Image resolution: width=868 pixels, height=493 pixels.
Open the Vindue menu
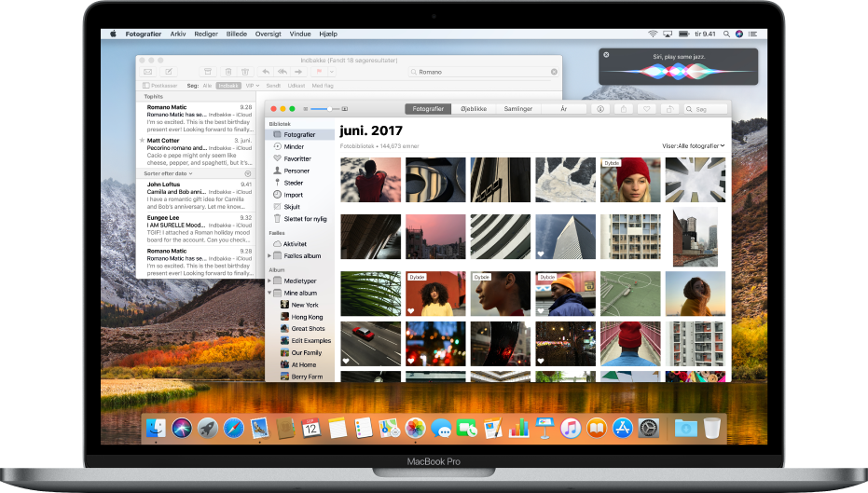tap(300, 34)
